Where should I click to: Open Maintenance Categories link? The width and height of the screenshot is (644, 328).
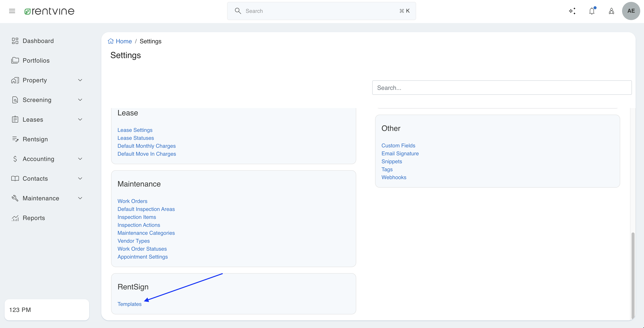pyautogui.click(x=146, y=233)
